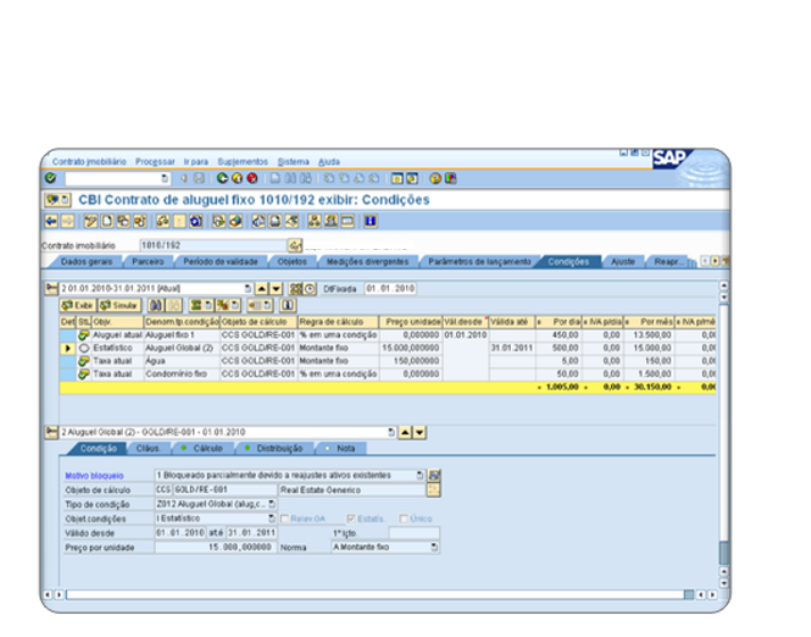Viewport: 811px width, 637px height.
Task: Click the green Enter checkmark icon
Action: tap(50, 178)
